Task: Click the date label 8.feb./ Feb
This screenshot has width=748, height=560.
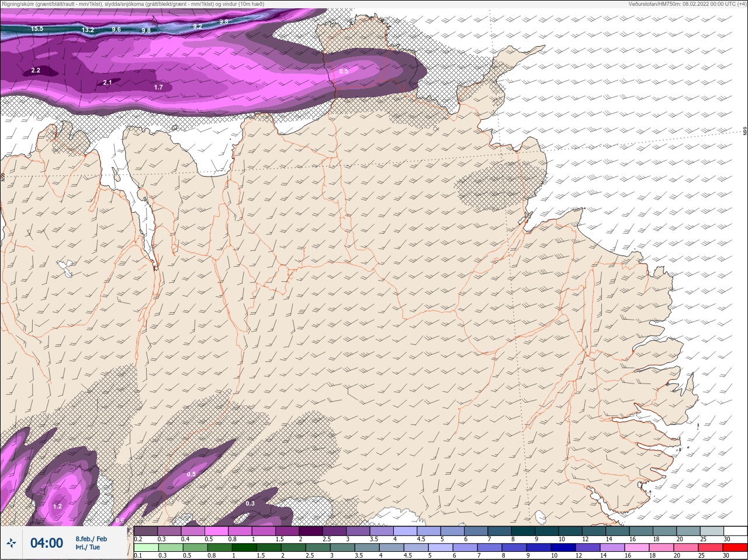Action: (91, 539)
